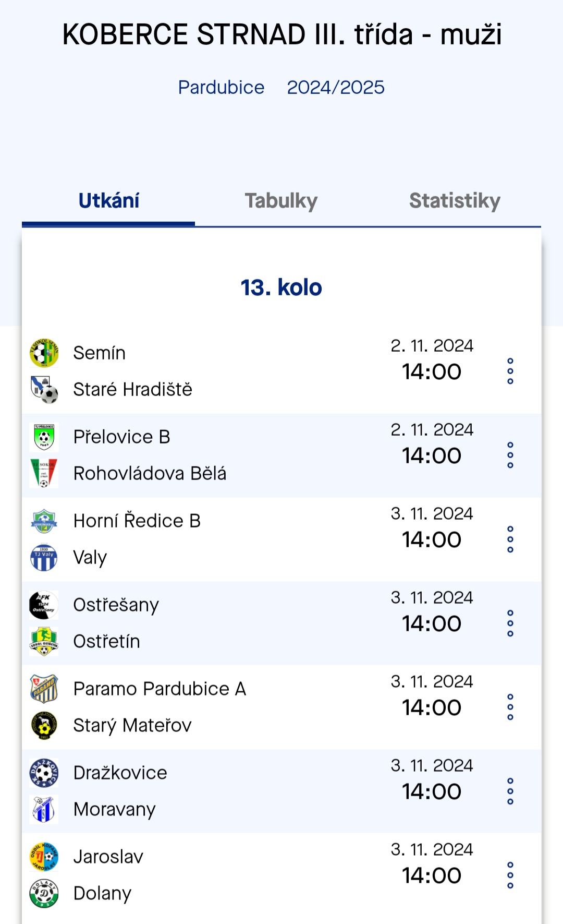Select the Utkání tab
This screenshot has height=924, width=563.
(x=108, y=201)
